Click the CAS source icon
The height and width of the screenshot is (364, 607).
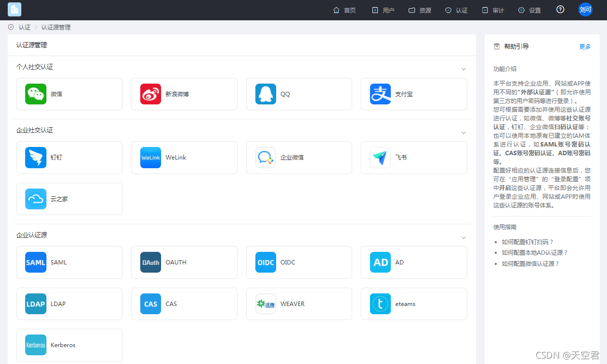[150, 304]
